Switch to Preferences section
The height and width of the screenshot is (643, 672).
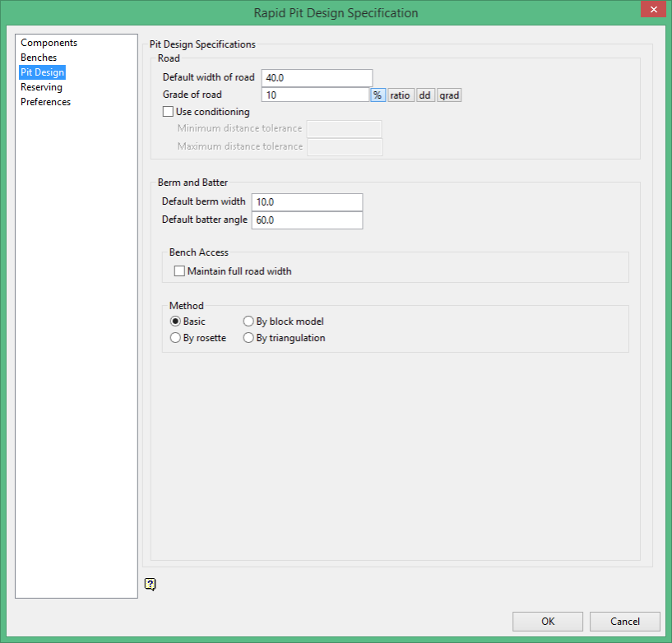click(x=46, y=102)
